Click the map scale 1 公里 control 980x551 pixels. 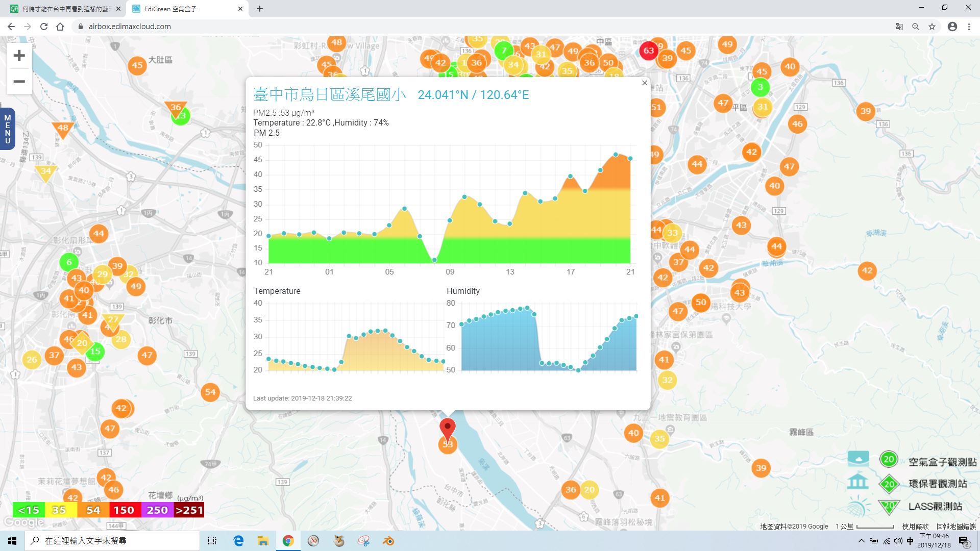click(865, 526)
